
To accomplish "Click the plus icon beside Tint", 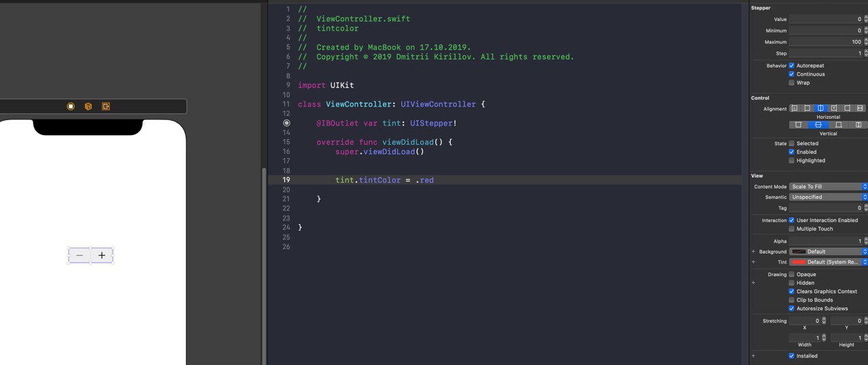I will click(x=753, y=262).
